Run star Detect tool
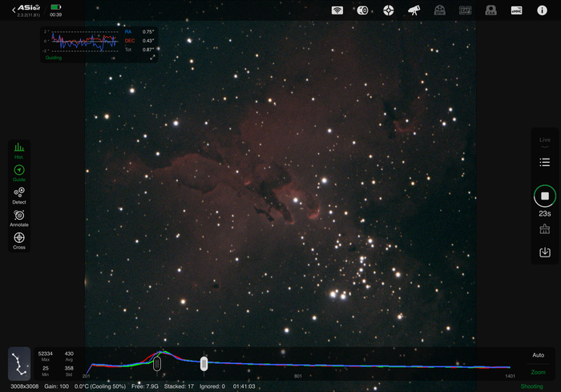This screenshot has height=392, width=561. (x=19, y=196)
